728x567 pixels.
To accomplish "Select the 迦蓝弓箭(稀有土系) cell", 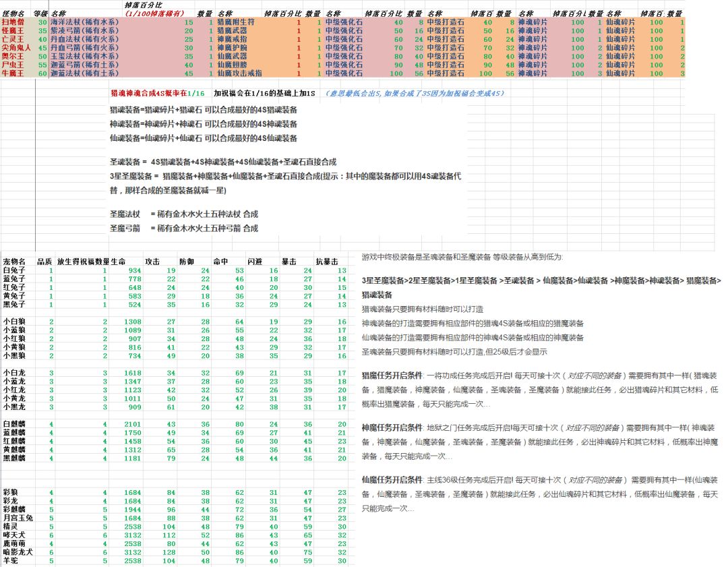I will [84, 65].
